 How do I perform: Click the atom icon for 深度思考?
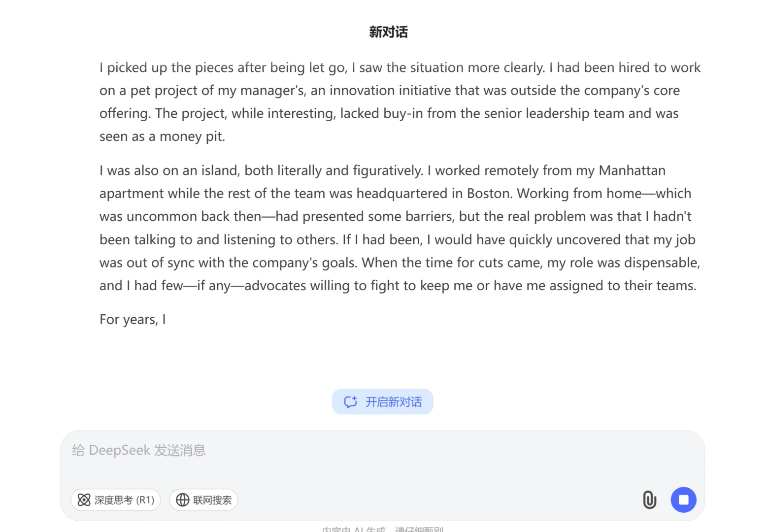(x=84, y=500)
